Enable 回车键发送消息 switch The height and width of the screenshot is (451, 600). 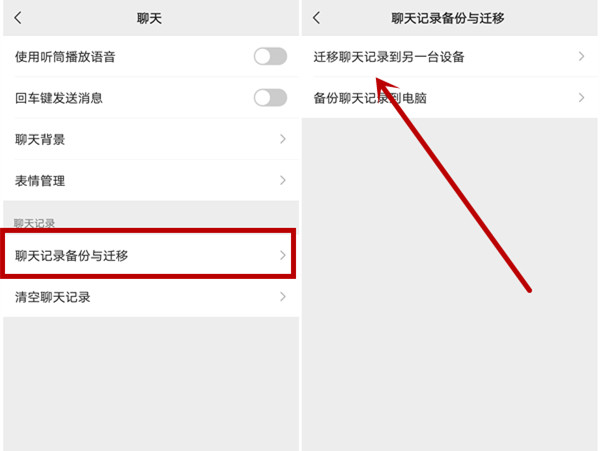tap(270, 98)
